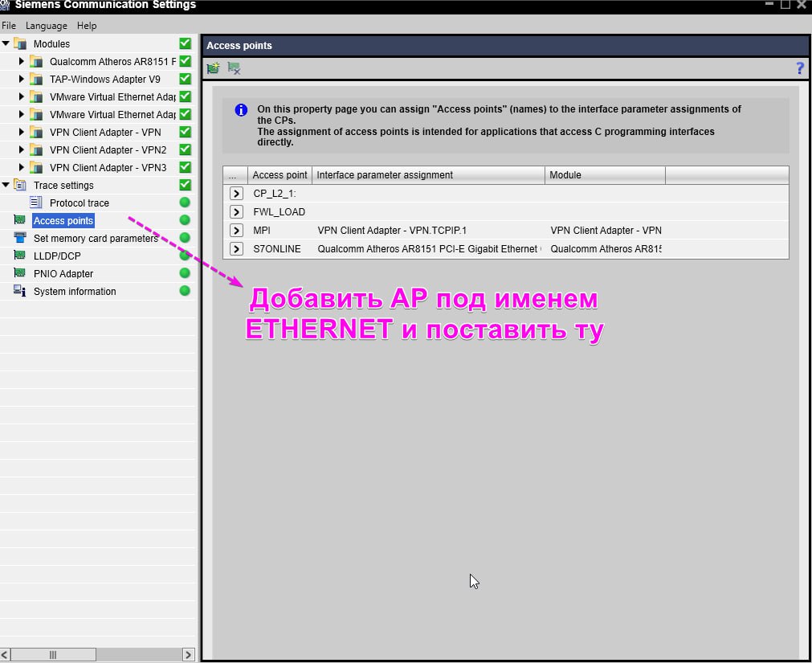Click the green status dot beside System information
This screenshot has height=663, width=812.
185,291
